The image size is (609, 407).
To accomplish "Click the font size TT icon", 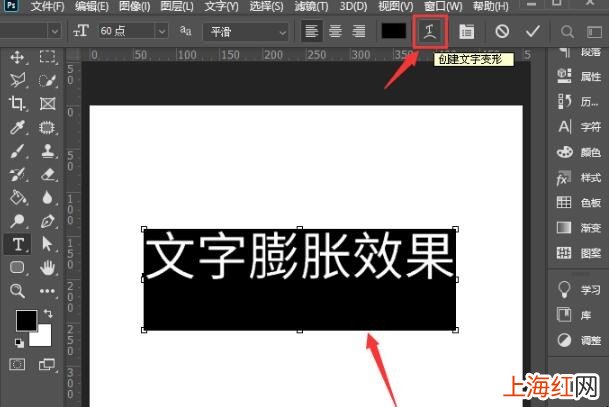I will (x=81, y=31).
